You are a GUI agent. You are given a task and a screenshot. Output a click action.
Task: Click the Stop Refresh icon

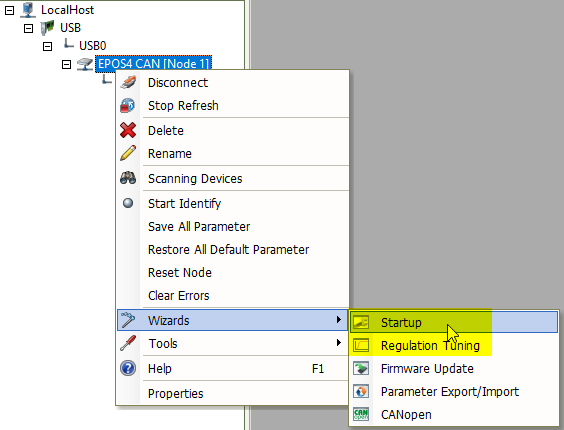(x=128, y=106)
